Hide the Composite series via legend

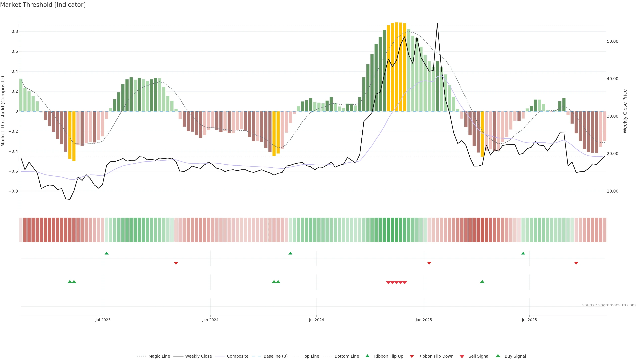point(237,356)
